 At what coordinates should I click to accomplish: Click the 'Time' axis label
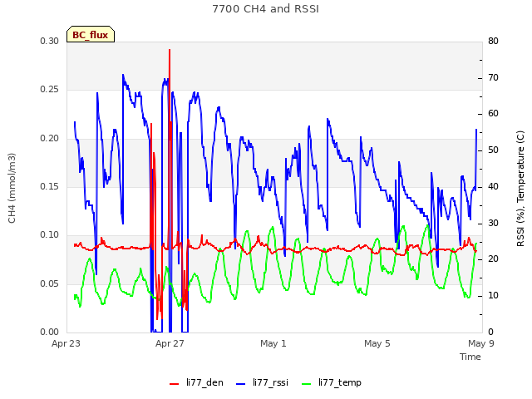(x=470, y=357)
